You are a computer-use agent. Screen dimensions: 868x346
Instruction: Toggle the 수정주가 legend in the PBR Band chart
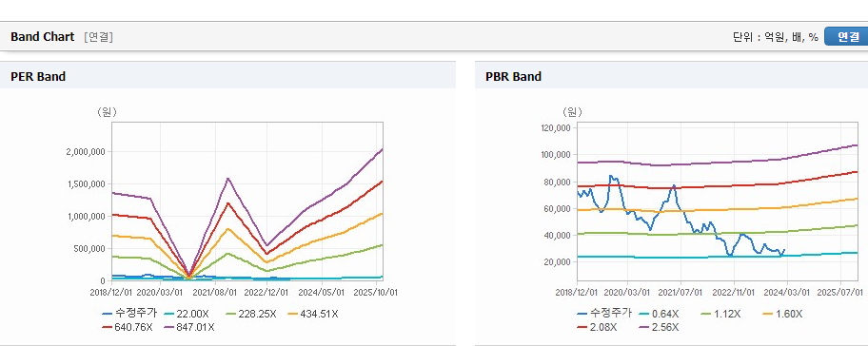(x=604, y=314)
